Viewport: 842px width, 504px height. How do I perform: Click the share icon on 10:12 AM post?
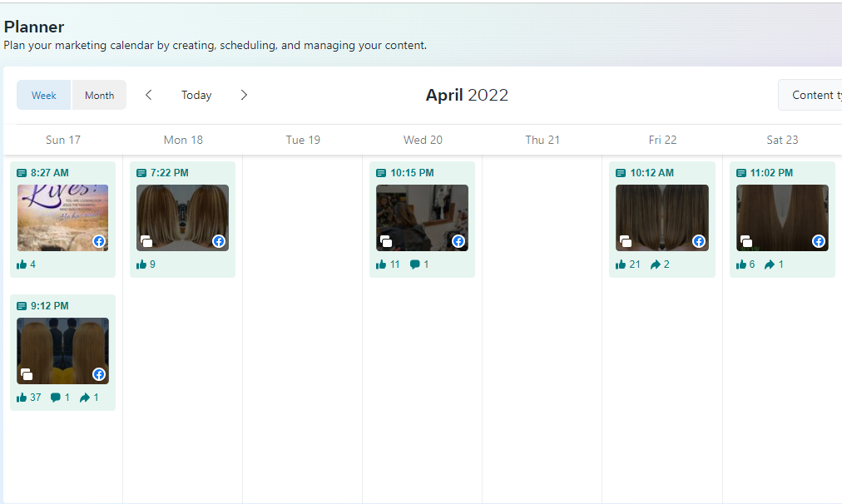pyautogui.click(x=656, y=264)
